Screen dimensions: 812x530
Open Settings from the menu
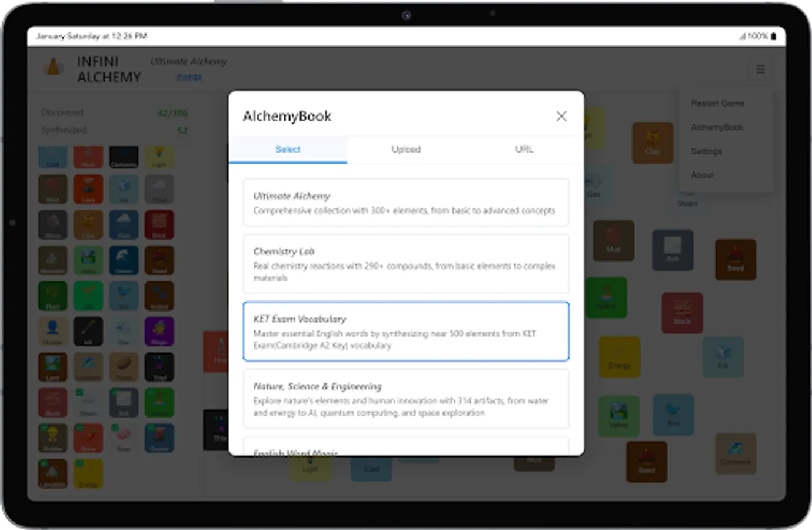[707, 151]
